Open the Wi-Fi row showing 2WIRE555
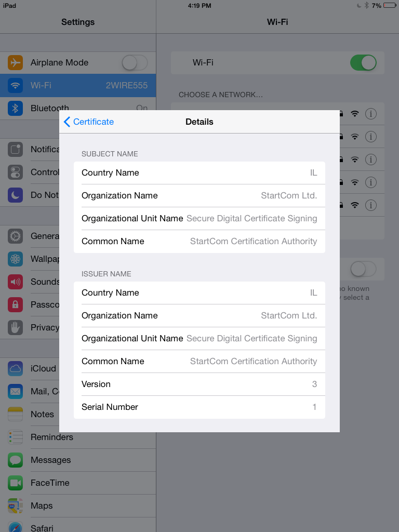The image size is (399, 532). 78,86
